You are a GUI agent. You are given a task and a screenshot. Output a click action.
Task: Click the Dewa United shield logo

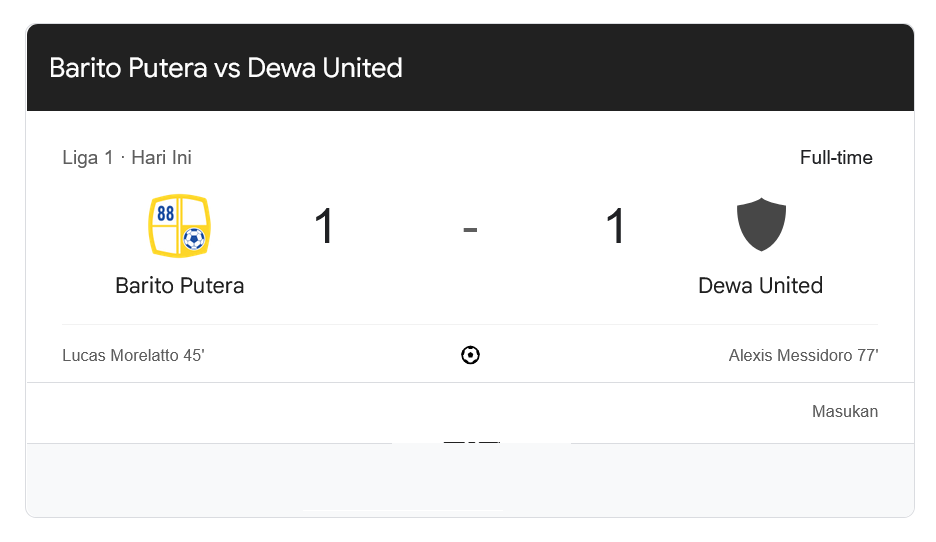(x=761, y=226)
